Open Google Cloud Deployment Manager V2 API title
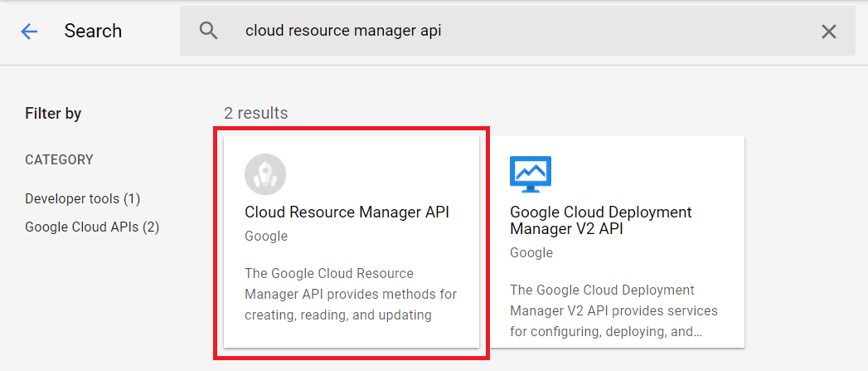The width and height of the screenshot is (868, 371). tap(601, 220)
